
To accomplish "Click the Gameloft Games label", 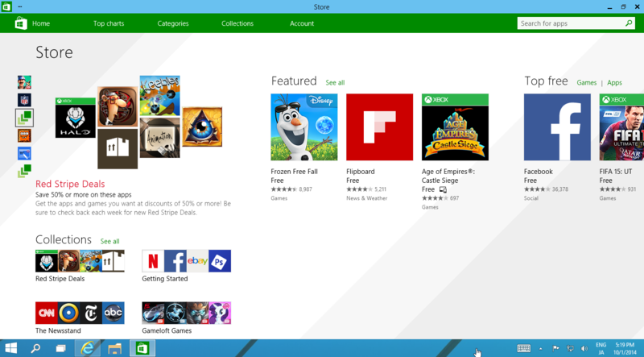I will 167,330.
